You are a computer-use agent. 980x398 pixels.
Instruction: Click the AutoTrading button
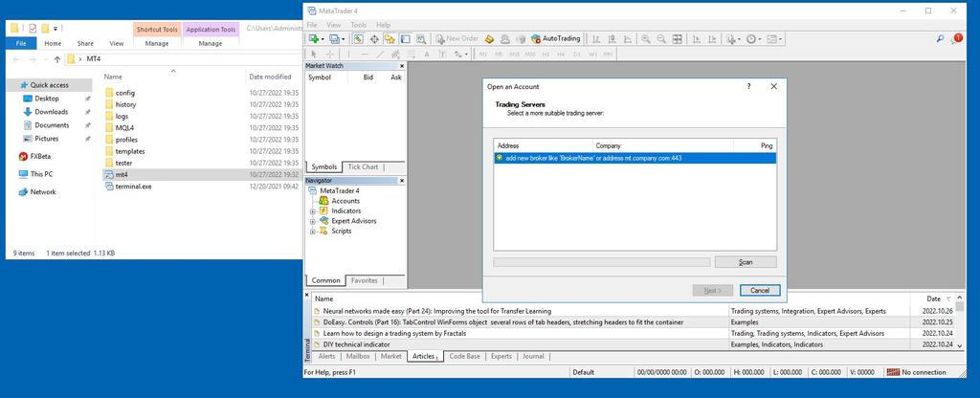click(556, 38)
